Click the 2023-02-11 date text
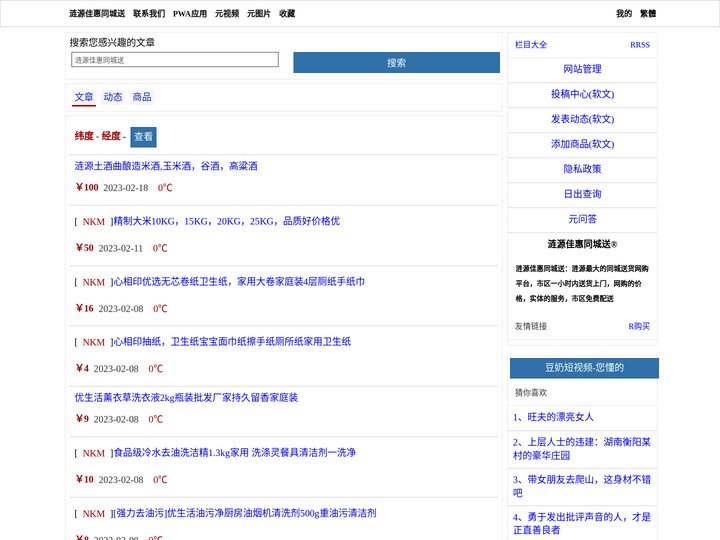Viewport: 720px width, 540px height. 121,248
